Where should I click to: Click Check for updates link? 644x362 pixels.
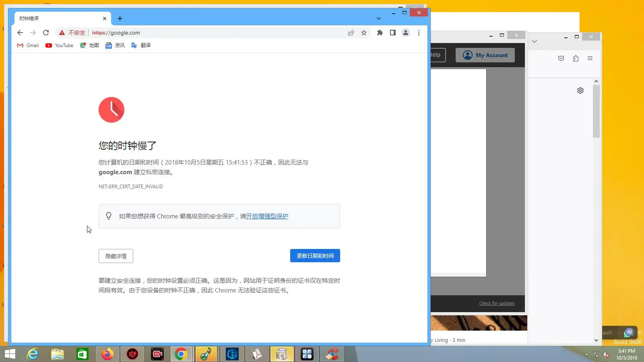(x=497, y=303)
